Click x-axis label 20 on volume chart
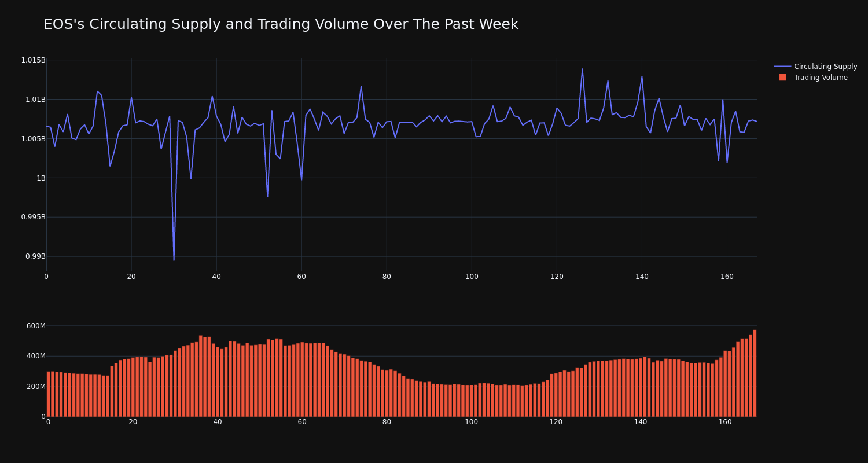The width and height of the screenshot is (868, 463). tap(133, 422)
